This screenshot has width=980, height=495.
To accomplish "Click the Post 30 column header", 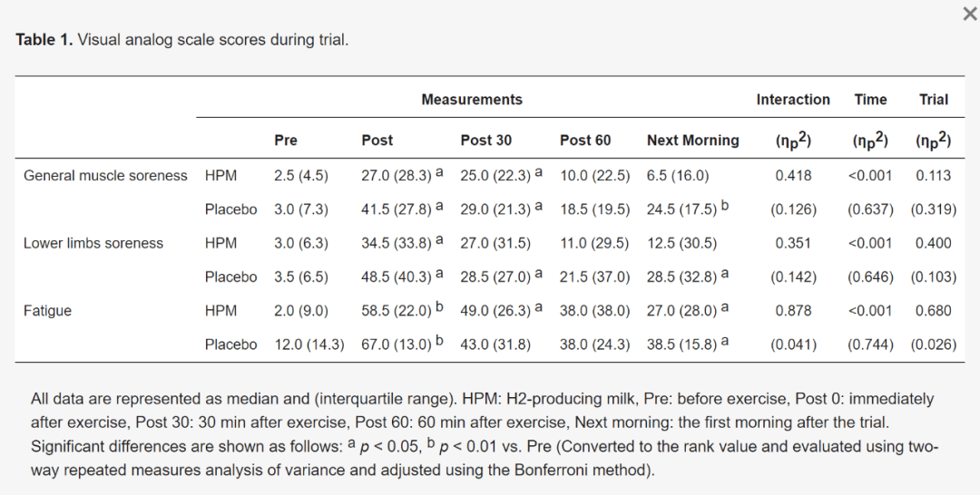I will click(x=485, y=141).
